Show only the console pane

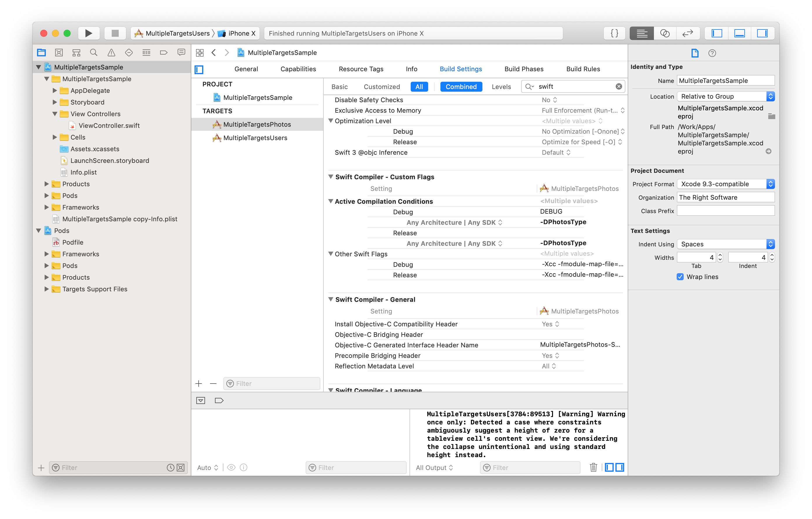pos(619,467)
